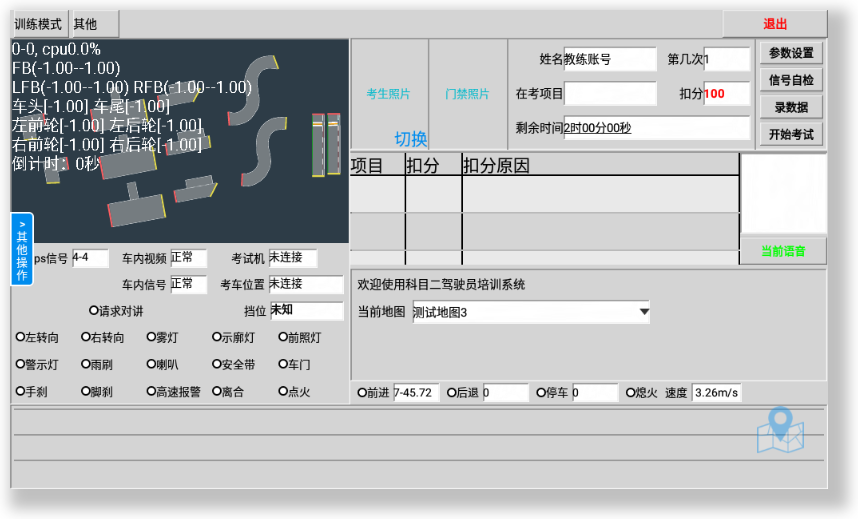Image resolution: width=858 pixels, height=519 pixels.
Task: Click the 姓名 input field
Action: [610, 60]
